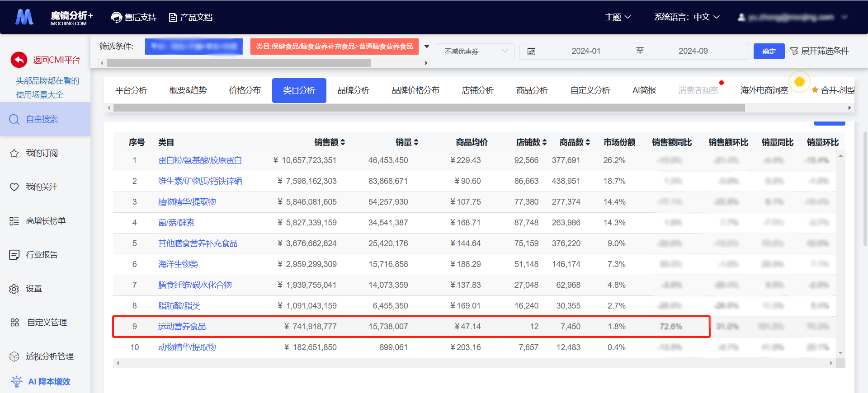This screenshot has height=393, width=868.
Task: Open 头部品牌都在看的使用场景大全 link
Action: [47, 88]
